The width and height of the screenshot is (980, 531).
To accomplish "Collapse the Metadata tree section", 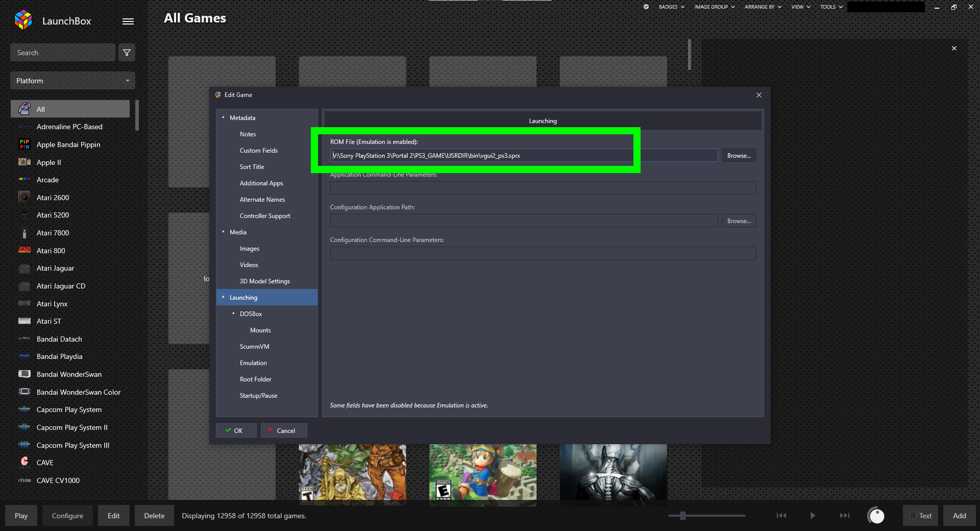I will (x=223, y=117).
